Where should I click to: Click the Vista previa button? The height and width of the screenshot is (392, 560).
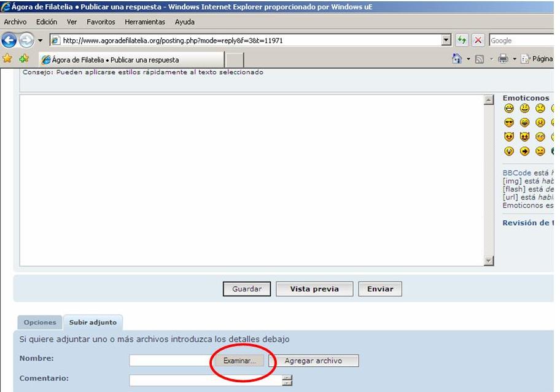314,289
